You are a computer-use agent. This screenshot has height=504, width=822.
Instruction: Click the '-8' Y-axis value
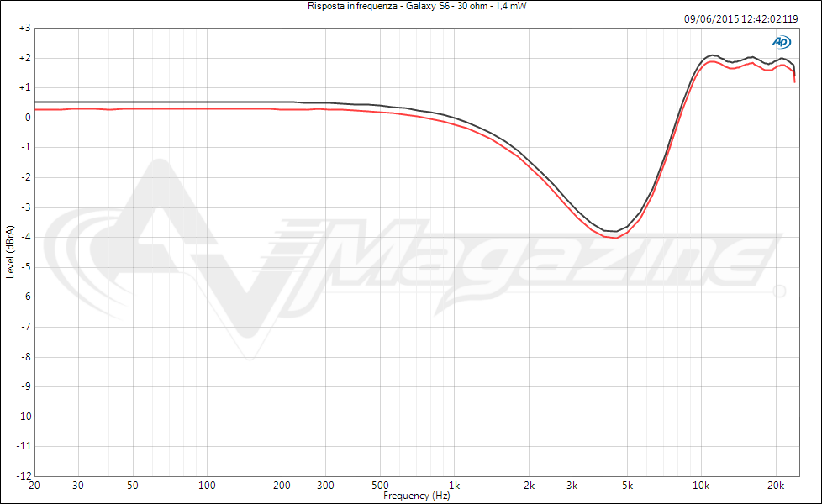(26, 357)
